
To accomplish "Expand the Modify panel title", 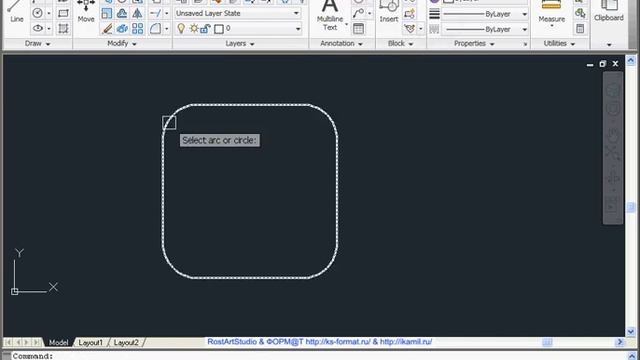I will pyautogui.click(x=122, y=43).
